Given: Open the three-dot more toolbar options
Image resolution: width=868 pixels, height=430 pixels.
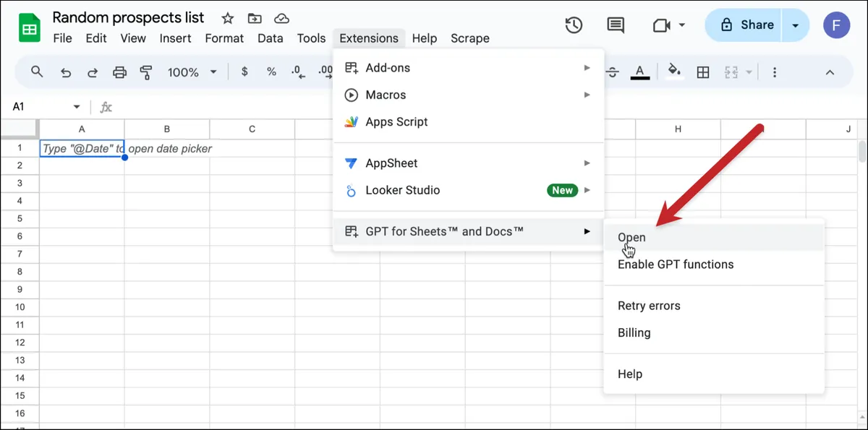Looking at the screenshot, I should (x=775, y=72).
